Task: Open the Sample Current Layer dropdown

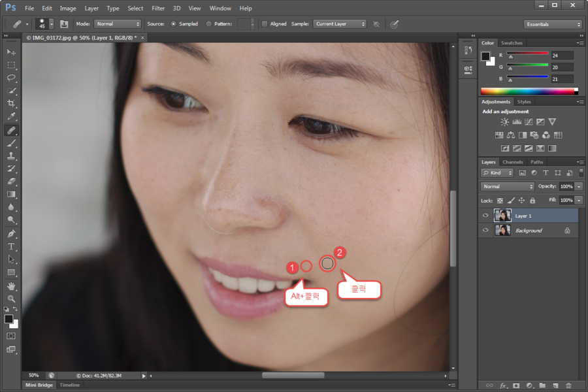Action: (340, 24)
